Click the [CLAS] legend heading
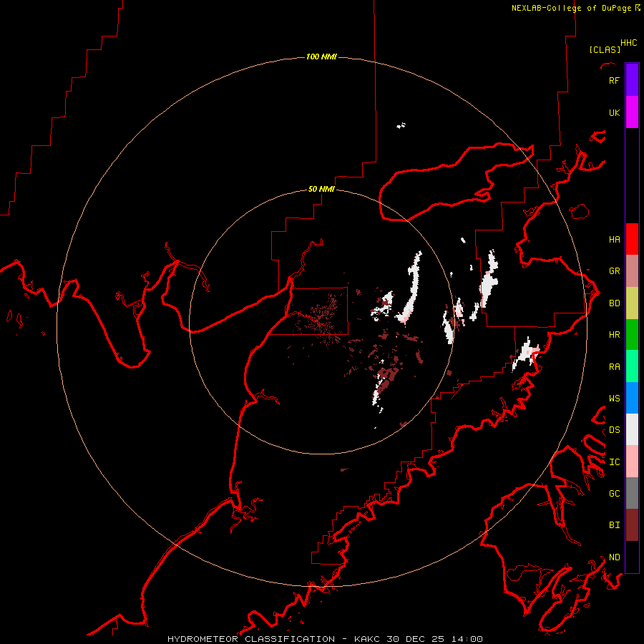 (605, 49)
